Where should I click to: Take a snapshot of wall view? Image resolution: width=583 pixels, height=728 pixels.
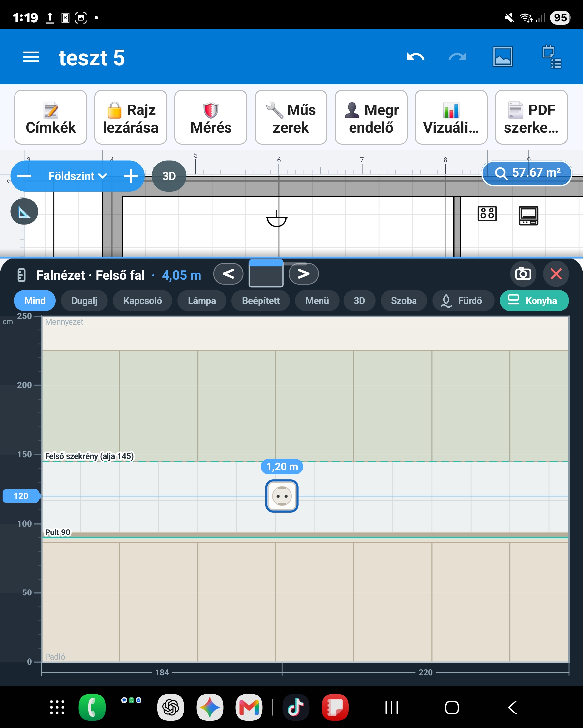pos(523,274)
